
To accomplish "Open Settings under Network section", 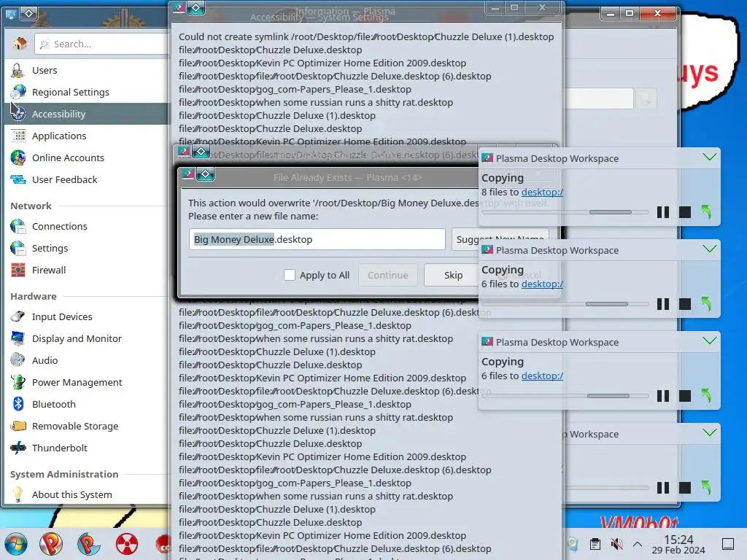I will pos(88,248).
